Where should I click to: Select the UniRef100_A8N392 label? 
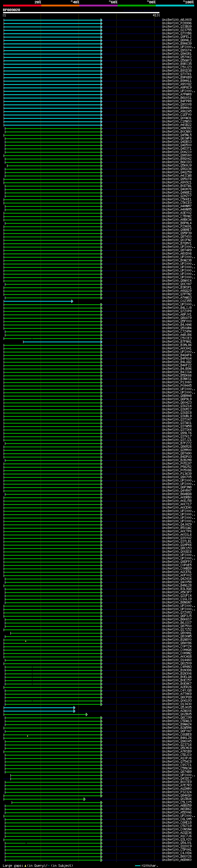(177, 128)
